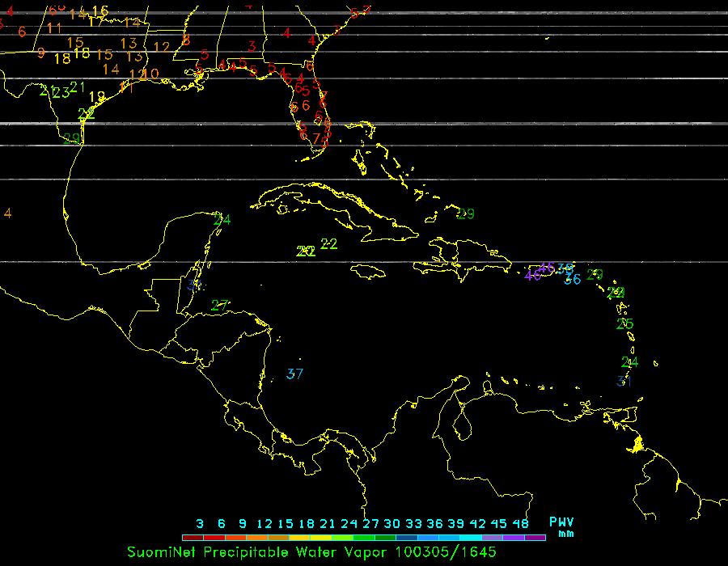Select the green 24 value on Yucatan
This screenshot has width=728, height=566.
[222, 219]
